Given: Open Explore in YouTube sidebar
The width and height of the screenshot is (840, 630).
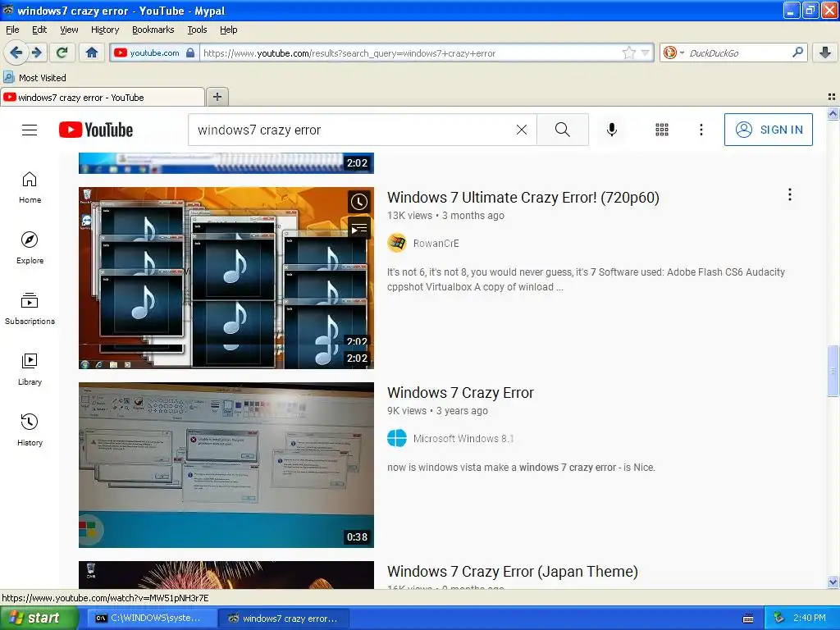Looking at the screenshot, I should click(x=30, y=248).
